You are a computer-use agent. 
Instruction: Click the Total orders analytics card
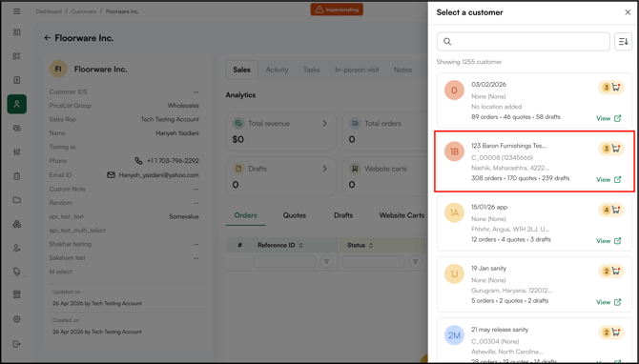click(x=384, y=131)
